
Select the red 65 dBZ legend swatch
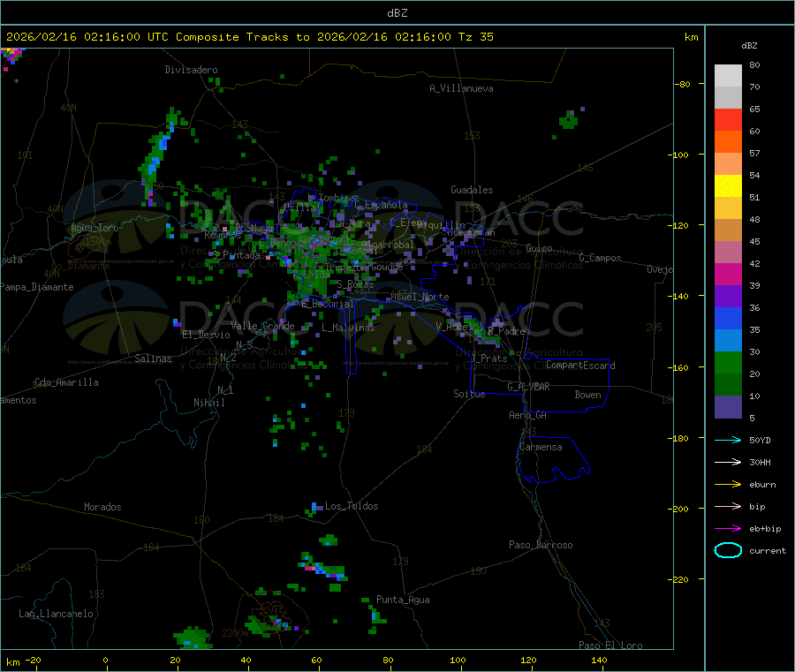pos(728,119)
